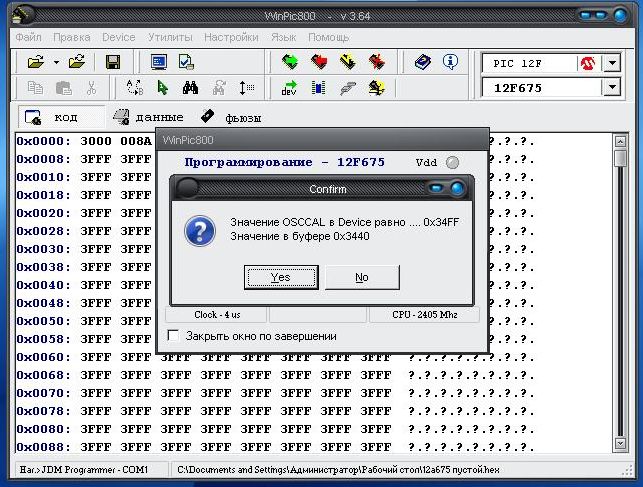
Task: Click the gray icon next to binoculars
Action: pyautogui.click(x=219, y=88)
